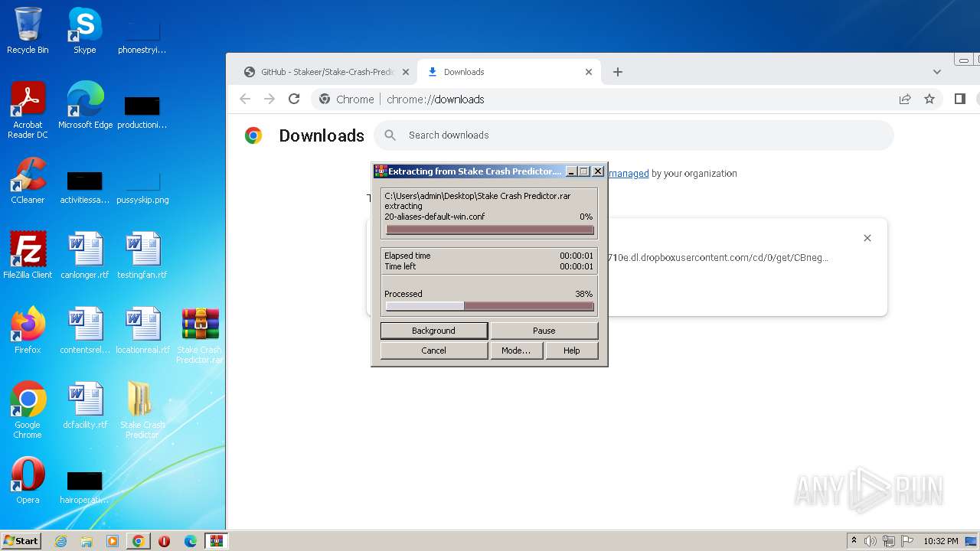
Task: Open the Google Chrome desktop shortcut
Action: [28, 410]
